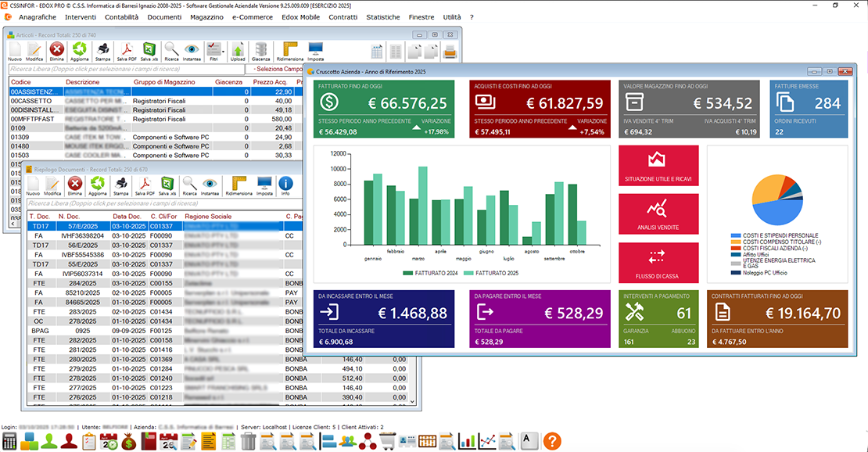Click the Upload icon in Articoli toolbar

[x=238, y=52]
